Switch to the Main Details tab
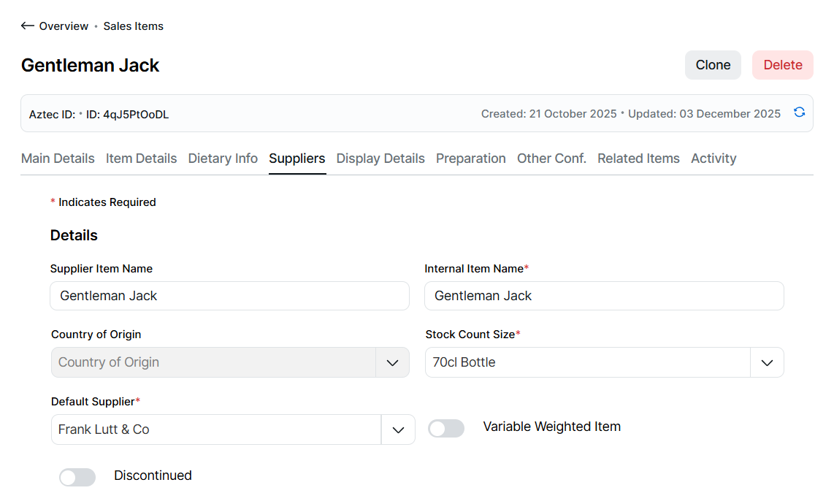The image size is (834, 504). (58, 159)
